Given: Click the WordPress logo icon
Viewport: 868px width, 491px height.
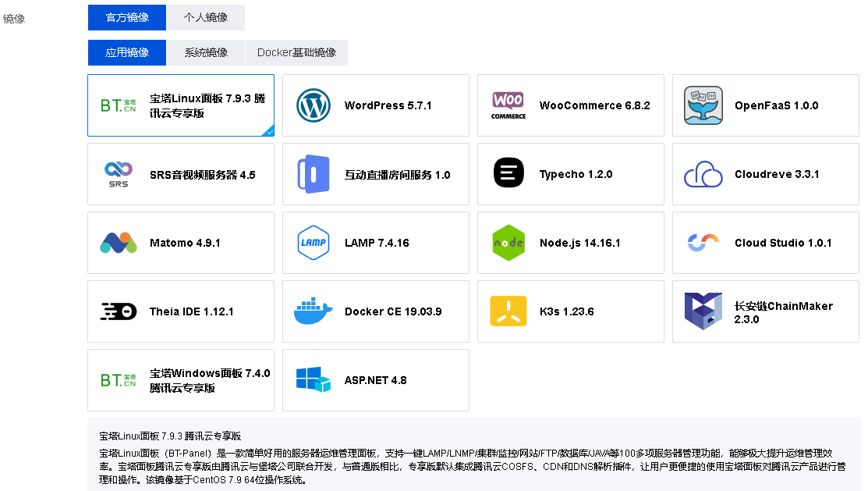Looking at the screenshot, I should tap(314, 105).
